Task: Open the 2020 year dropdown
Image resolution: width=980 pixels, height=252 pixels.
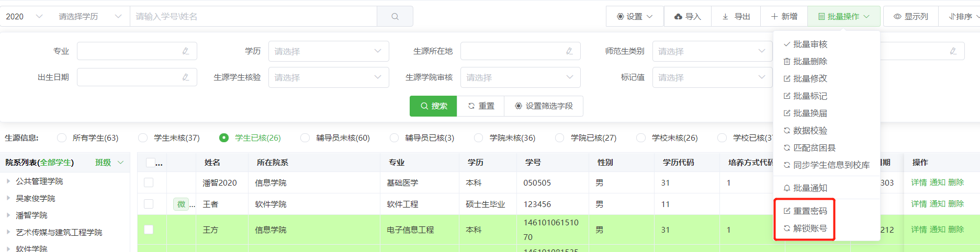Action: (24, 17)
